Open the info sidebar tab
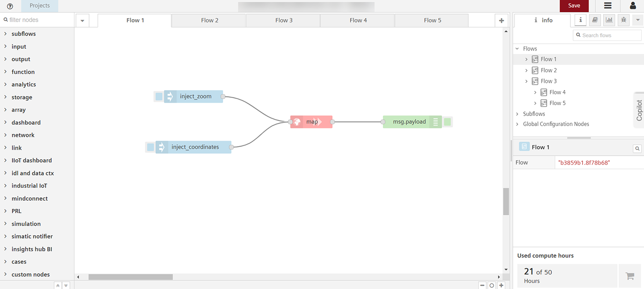This screenshot has height=289, width=644. (x=543, y=20)
